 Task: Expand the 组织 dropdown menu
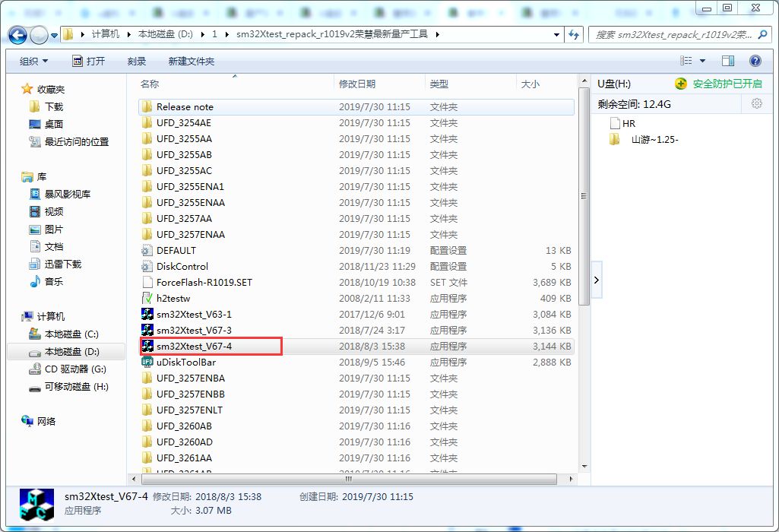32,61
